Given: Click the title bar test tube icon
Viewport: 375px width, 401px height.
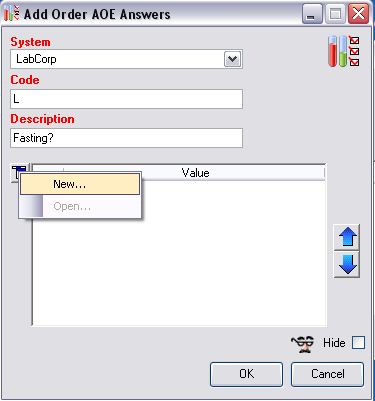Looking at the screenshot, I should click(x=12, y=13).
